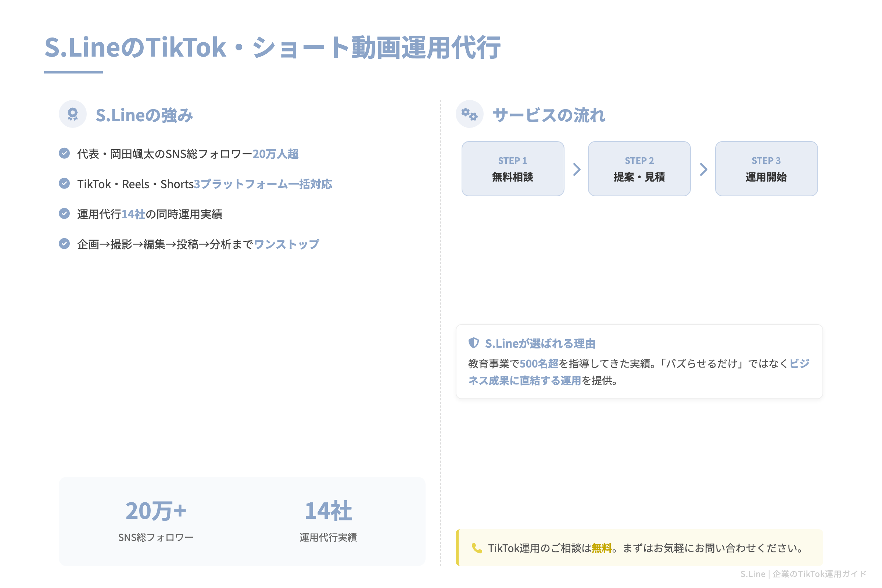
Task: Select the STEP 2 提案・見積 card
Action: point(639,169)
